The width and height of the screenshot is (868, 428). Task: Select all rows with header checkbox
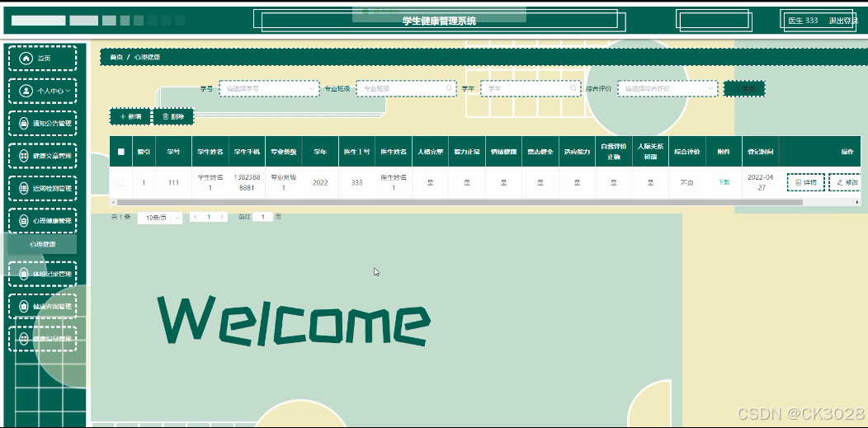tap(121, 152)
